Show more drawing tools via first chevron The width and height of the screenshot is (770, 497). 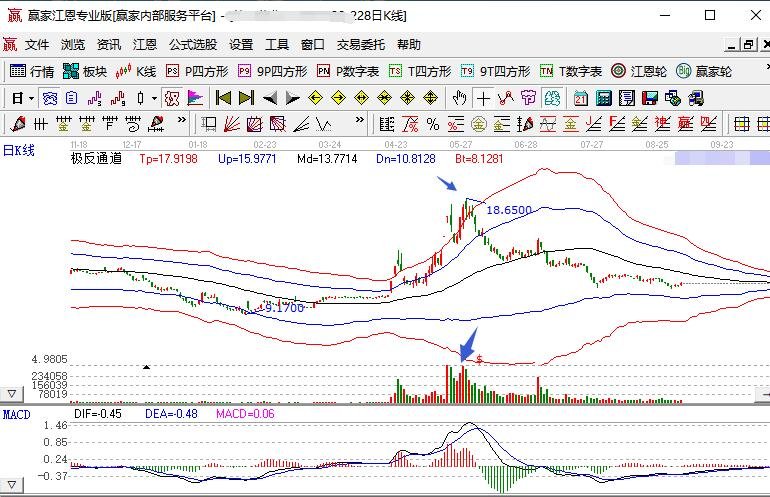pos(182,119)
